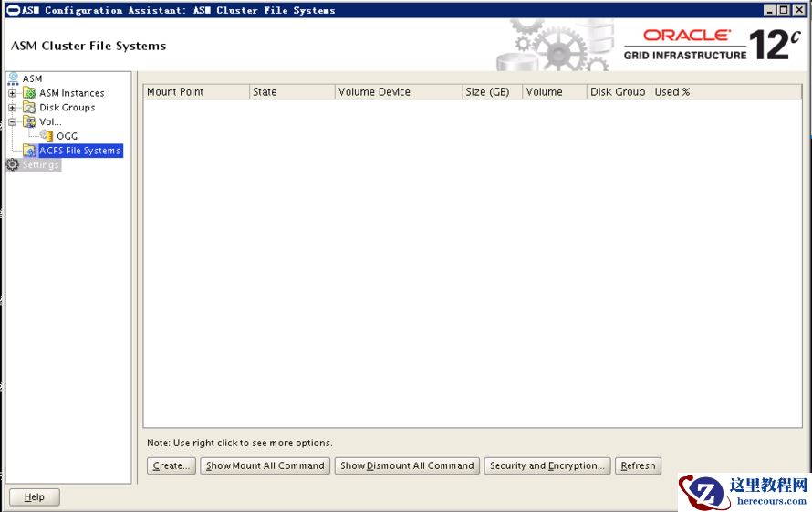
Task: Select ACFS File Systems in the tree
Action: coord(80,151)
